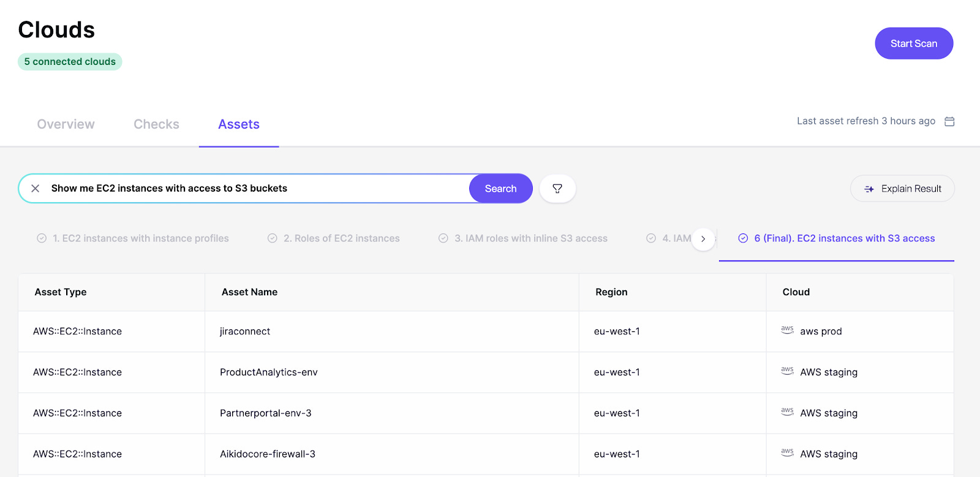Click the step 4 checkmark icon

click(x=651, y=238)
